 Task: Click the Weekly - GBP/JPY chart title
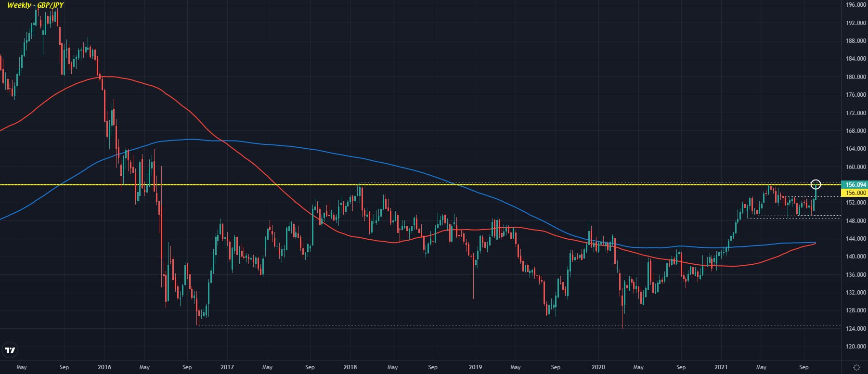click(x=35, y=5)
